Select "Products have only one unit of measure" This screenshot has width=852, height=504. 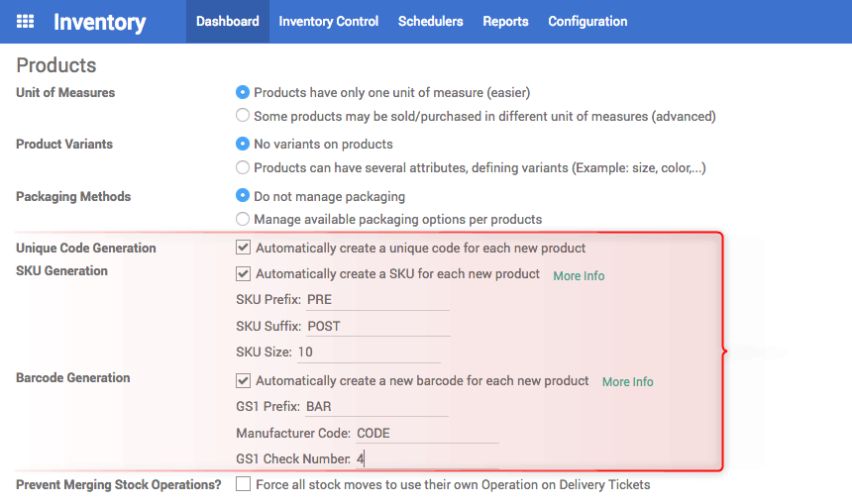click(x=243, y=92)
